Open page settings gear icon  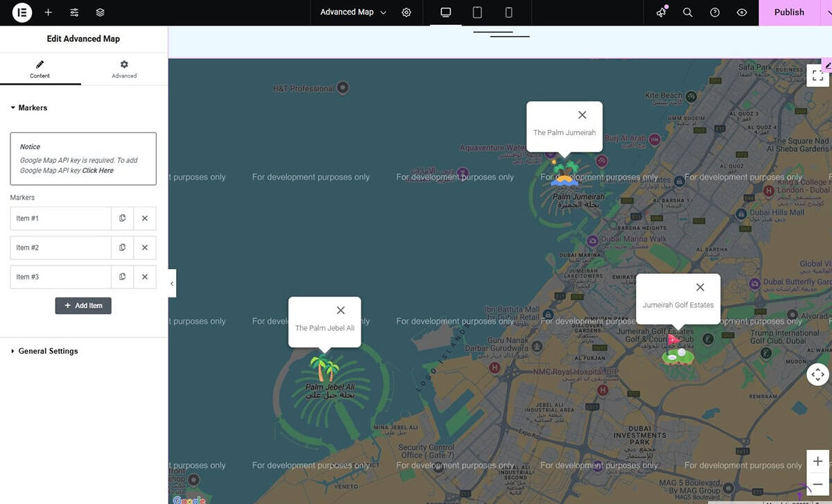[x=406, y=12]
